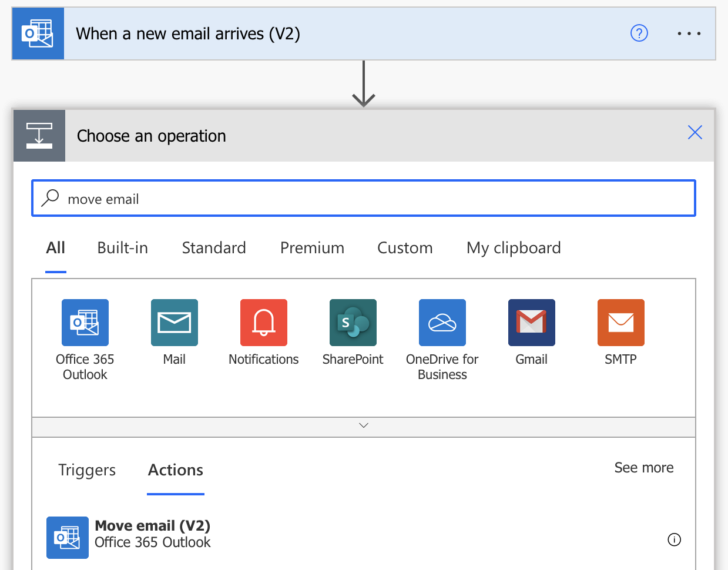Expand the connector list chevron
The image size is (728, 570).
coord(363,425)
